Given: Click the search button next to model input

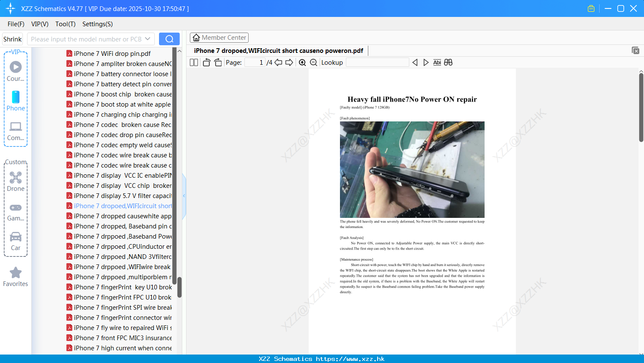Looking at the screenshot, I should [169, 39].
